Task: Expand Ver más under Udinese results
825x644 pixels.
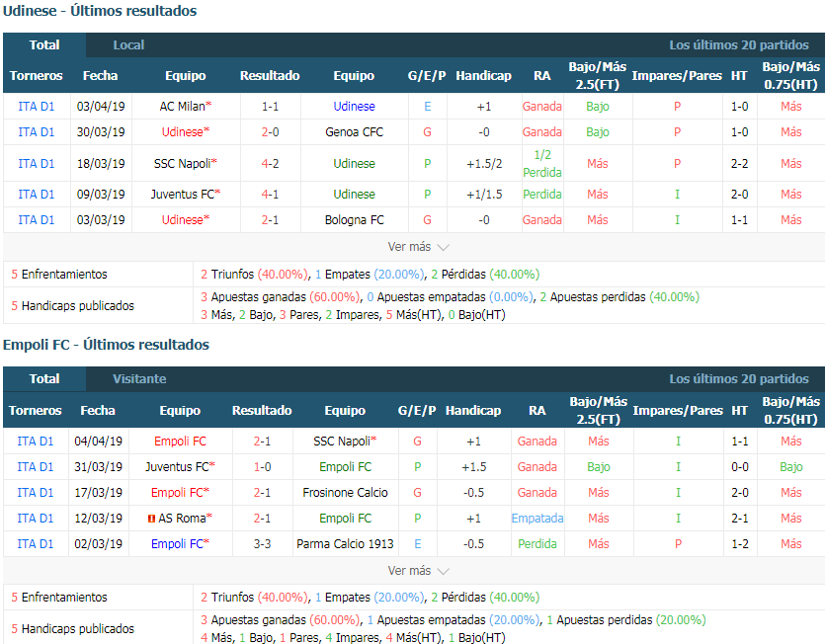Action: coord(418,247)
